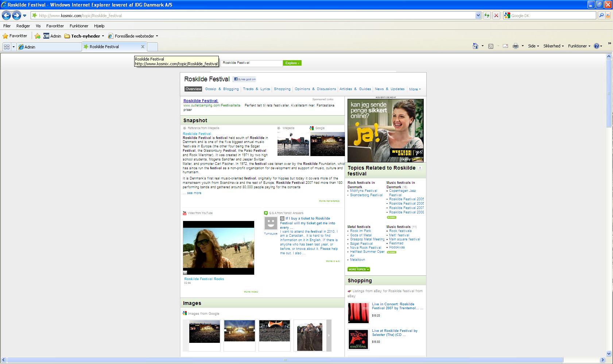Click the RSS feeds icon
613x364 pixels.
pos(491,46)
